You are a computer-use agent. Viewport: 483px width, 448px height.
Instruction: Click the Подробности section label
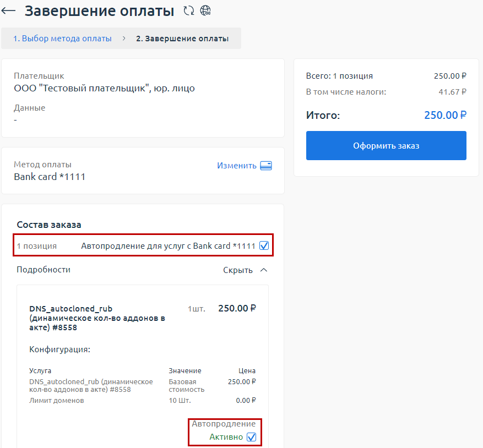point(44,270)
